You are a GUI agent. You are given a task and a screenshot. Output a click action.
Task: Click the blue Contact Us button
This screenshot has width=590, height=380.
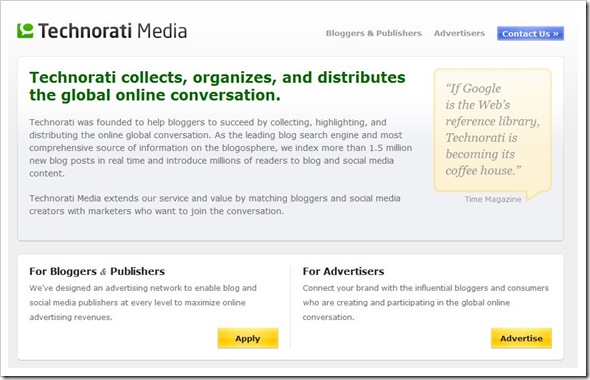530,33
